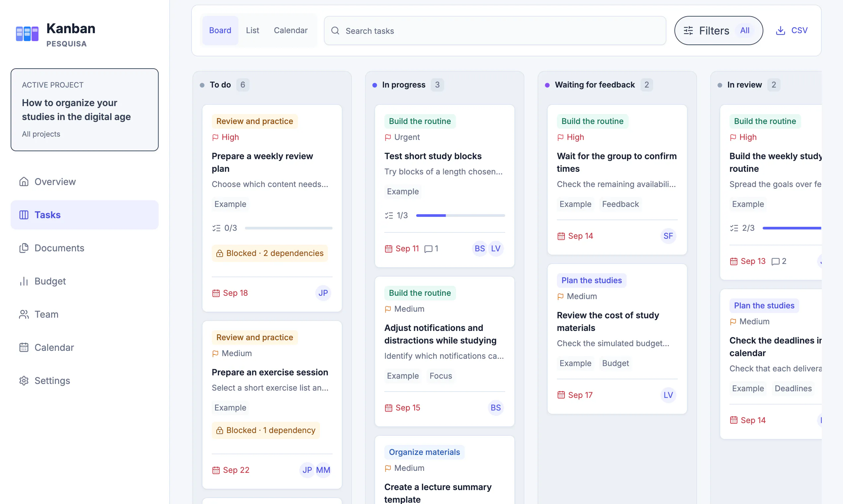The image size is (843, 504).
Task: Click the Search tasks field
Action: [495, 31]
